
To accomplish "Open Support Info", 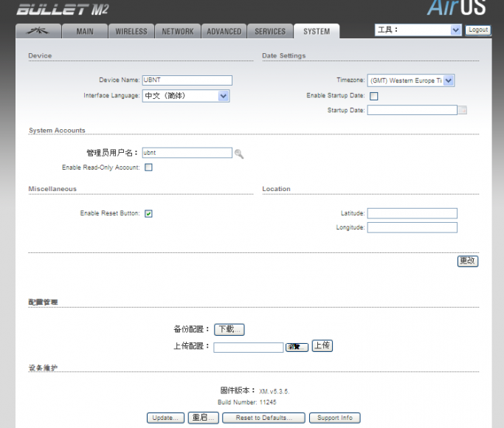I will point(334,418).
